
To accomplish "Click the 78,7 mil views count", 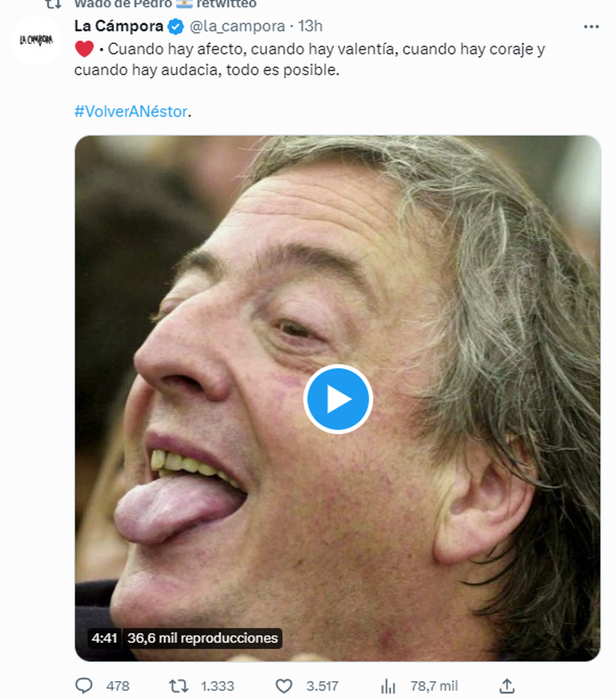I will coord(433,686).
